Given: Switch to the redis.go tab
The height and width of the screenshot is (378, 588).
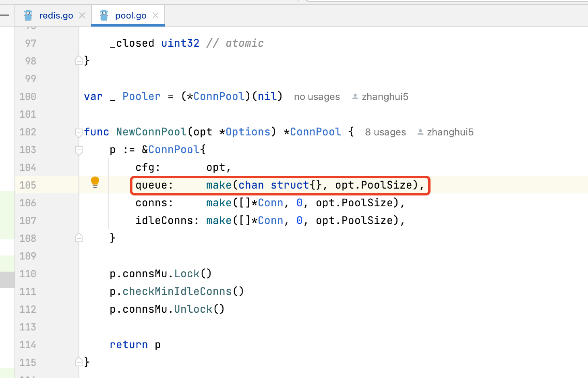Looking at the screenshot, I should pyautogui.click(x=56, y=16).
